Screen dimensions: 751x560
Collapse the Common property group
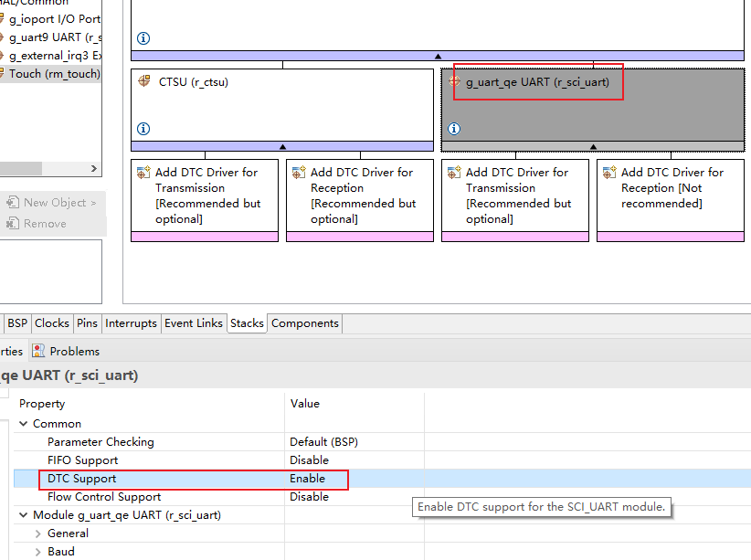pyautogui.click(x=24, y=424)
